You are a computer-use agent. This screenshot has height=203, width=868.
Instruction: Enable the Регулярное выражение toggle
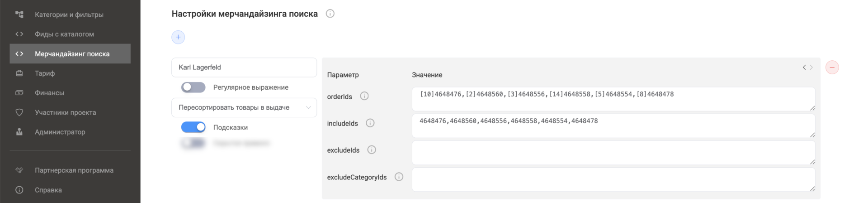193,87
